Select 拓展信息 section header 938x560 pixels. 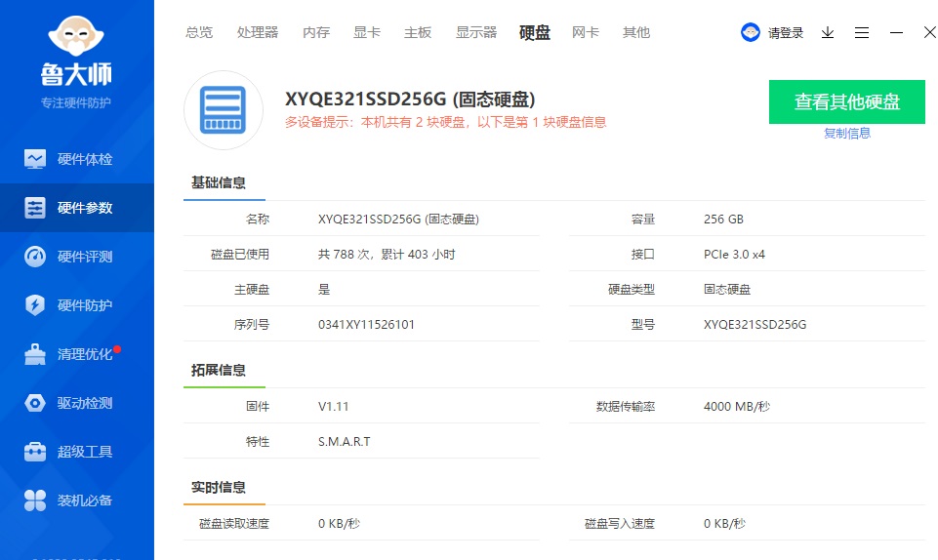tap(219, 371)
